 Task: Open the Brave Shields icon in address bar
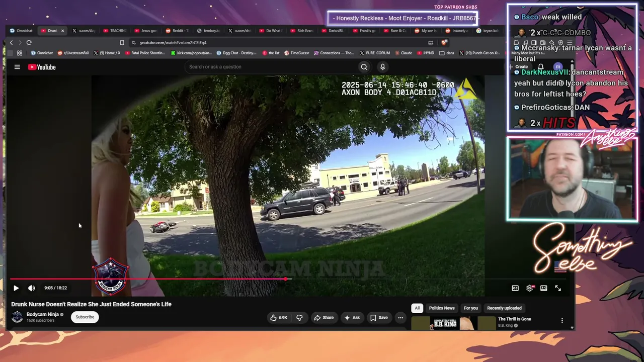point(444,43)
